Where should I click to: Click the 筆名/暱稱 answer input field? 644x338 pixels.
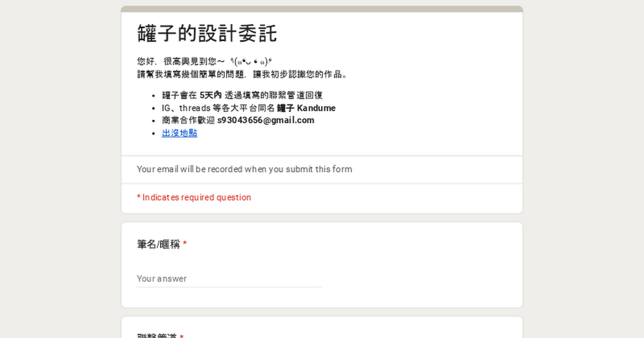click(x=229, y=278)
